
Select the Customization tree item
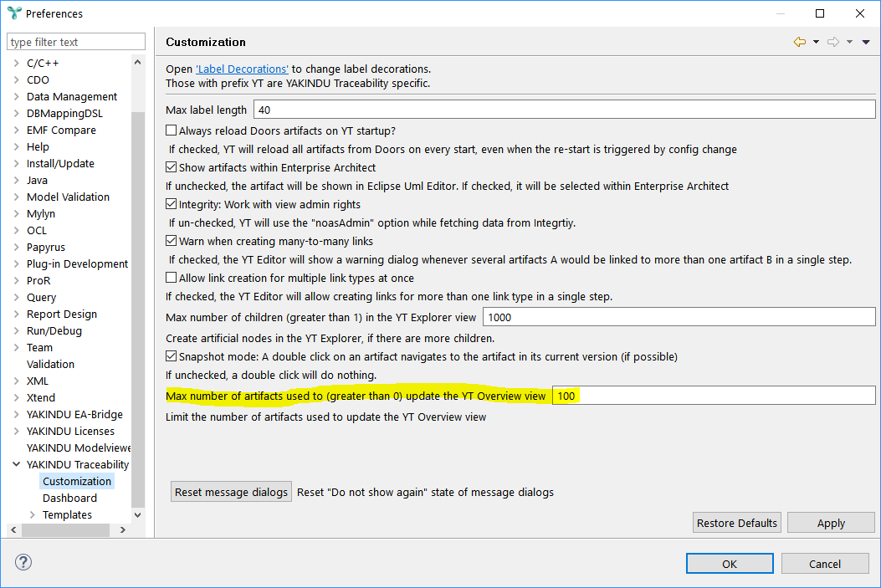click(x=77, y=481)
